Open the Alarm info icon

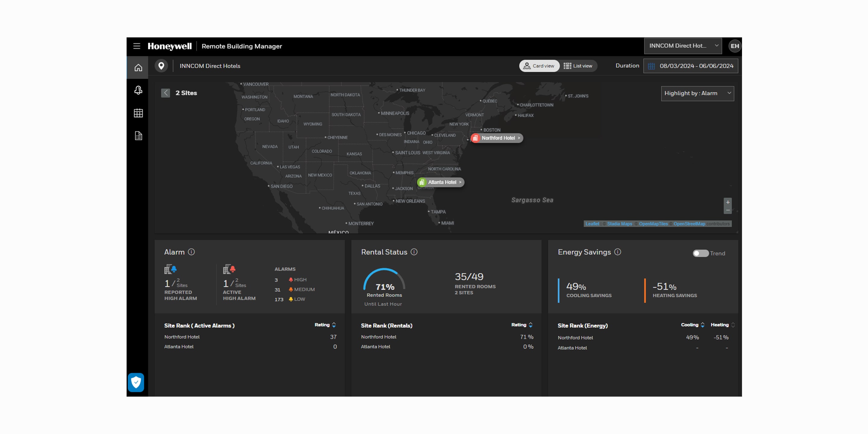191,252
